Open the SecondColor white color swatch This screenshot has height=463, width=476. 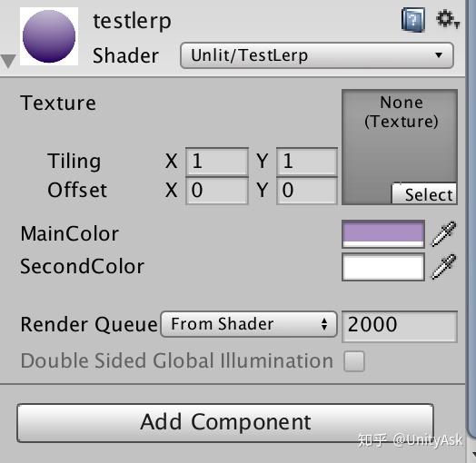(383, 267)
